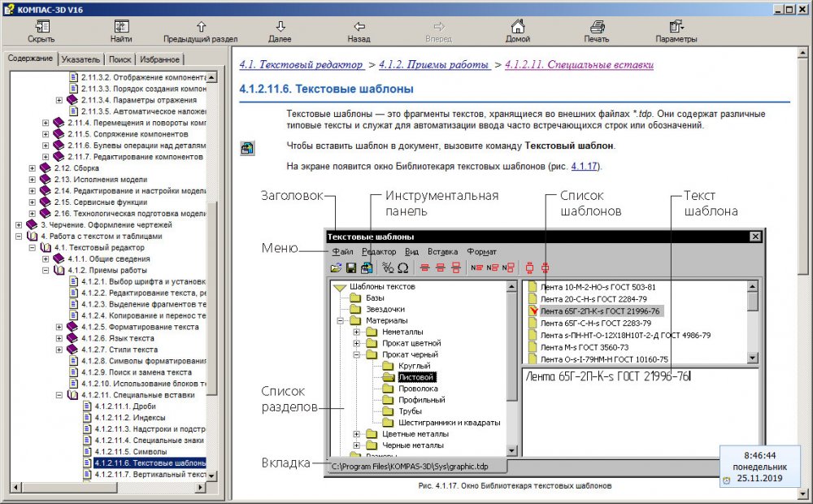Go to Предыдущий раздел
The image size is (813, 504).
(201, 31)
